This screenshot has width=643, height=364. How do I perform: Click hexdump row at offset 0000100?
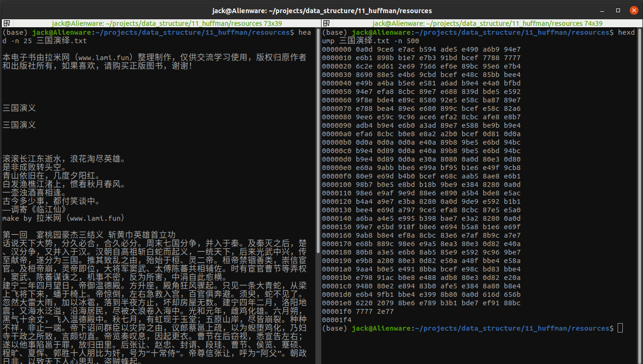[x=422, y=185]
